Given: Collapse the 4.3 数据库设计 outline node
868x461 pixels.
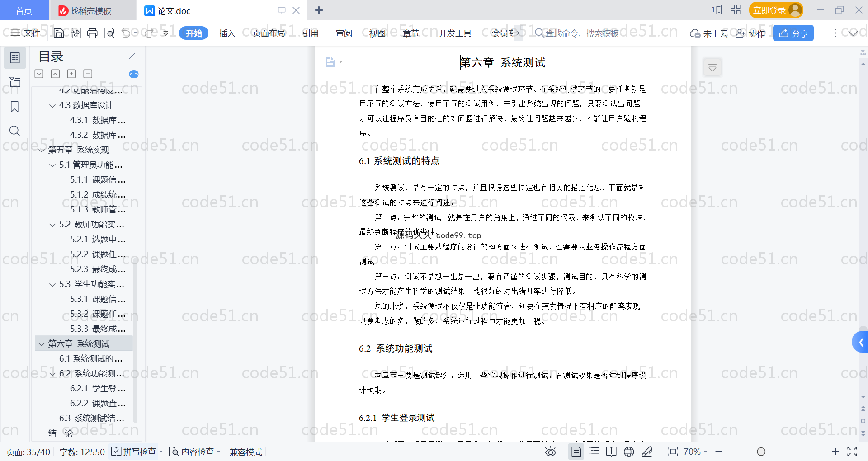Looking at the screenshot, I should click(52, 106).
